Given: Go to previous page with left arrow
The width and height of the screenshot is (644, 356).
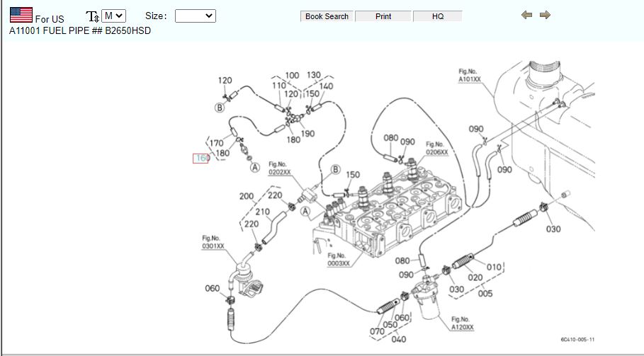Looking at the screenshot, I should click(x=526, y=15).
